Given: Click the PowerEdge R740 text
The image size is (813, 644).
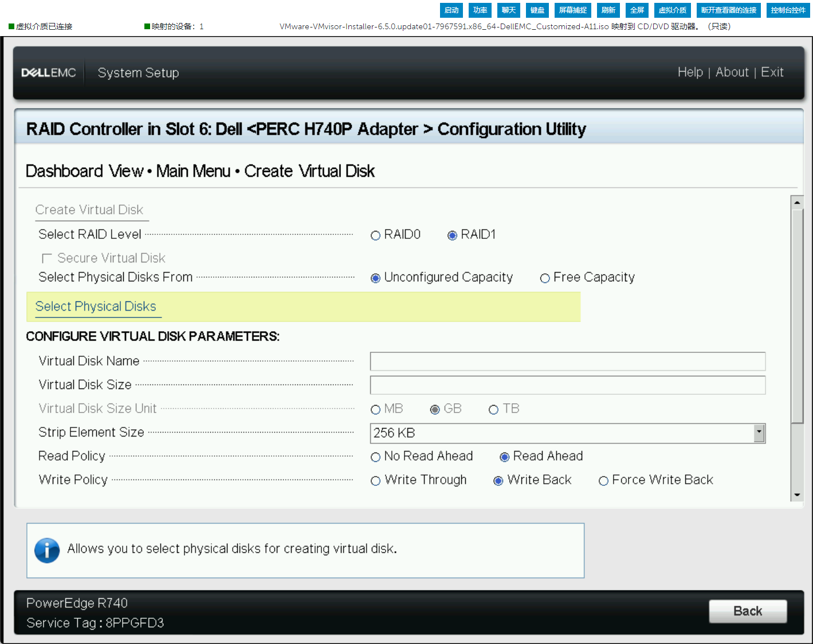Looking at the screenshot, I should pos(77,603).
